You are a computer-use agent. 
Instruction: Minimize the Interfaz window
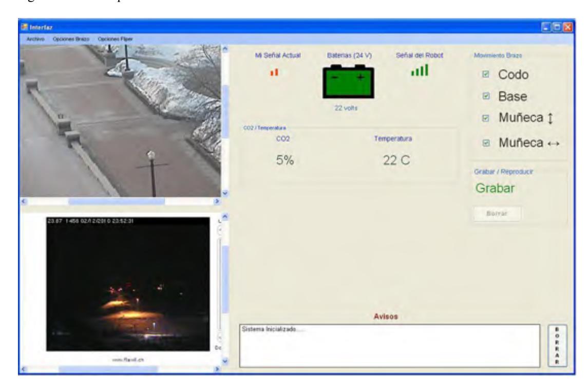[546, 27]
